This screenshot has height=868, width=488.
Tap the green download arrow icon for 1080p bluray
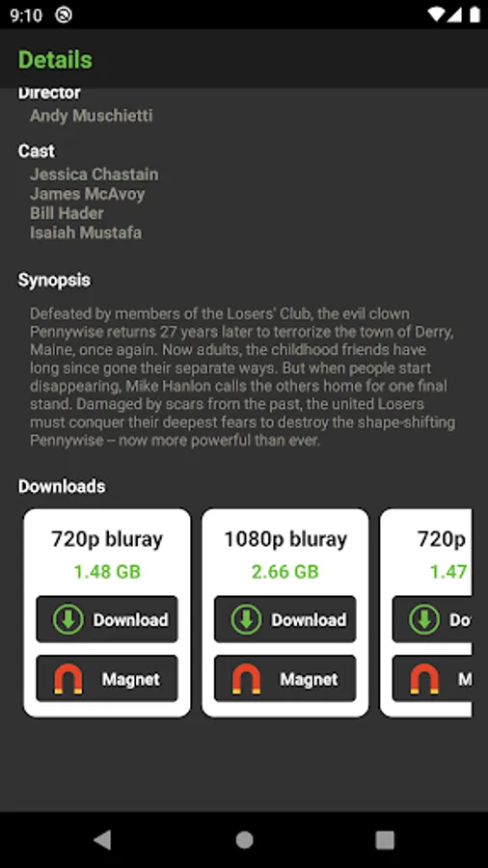click(246, 619)
